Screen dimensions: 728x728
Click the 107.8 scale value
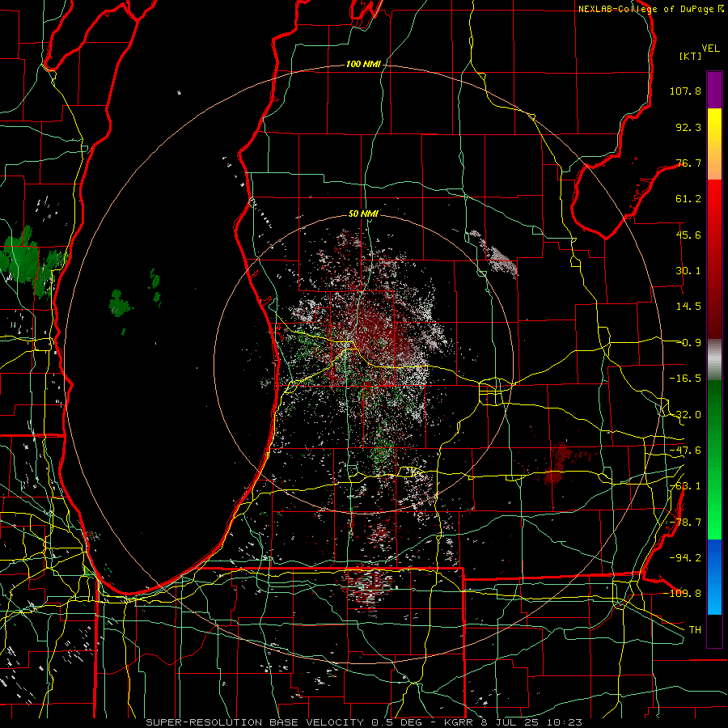[685, 91]
